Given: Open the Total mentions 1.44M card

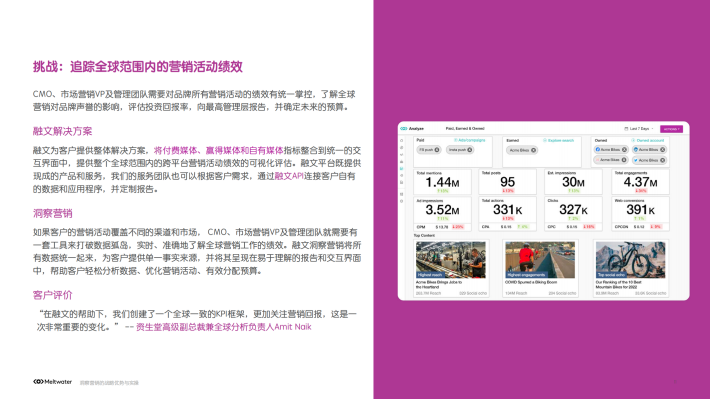Looking at the screenshot, I should click(x=442, y=182).
